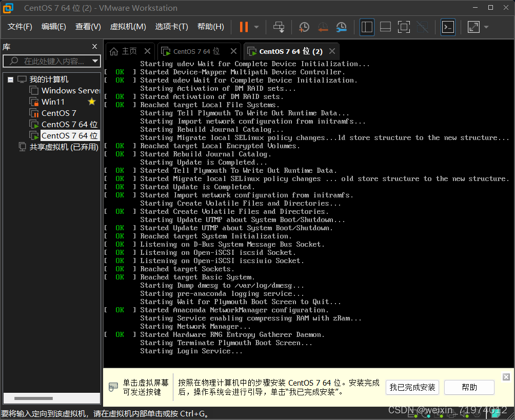Click the 我已完成安装 button
This screenshot has height=420, width=515.
(x=412, y=388)
